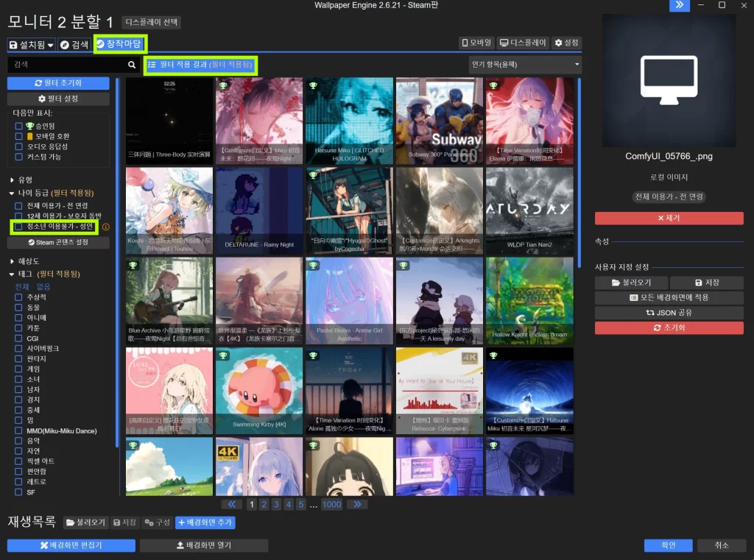Viewport: 754px width, 560px height.
Task: Go to next page with double-chevron arrow
Action: coord(357,504)
